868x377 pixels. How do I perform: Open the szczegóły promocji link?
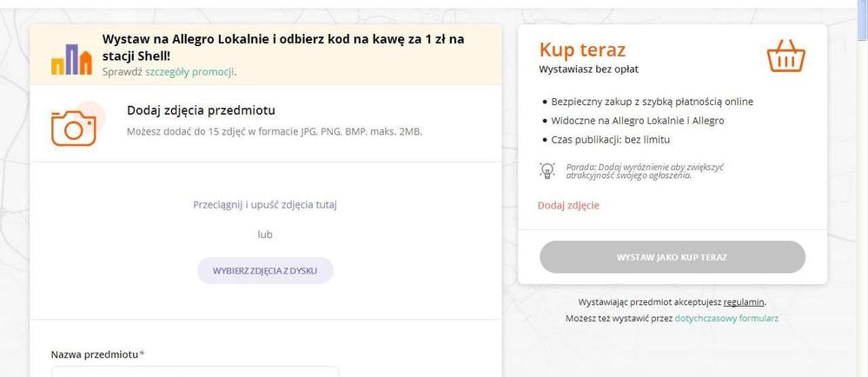(x=189, y=71)
